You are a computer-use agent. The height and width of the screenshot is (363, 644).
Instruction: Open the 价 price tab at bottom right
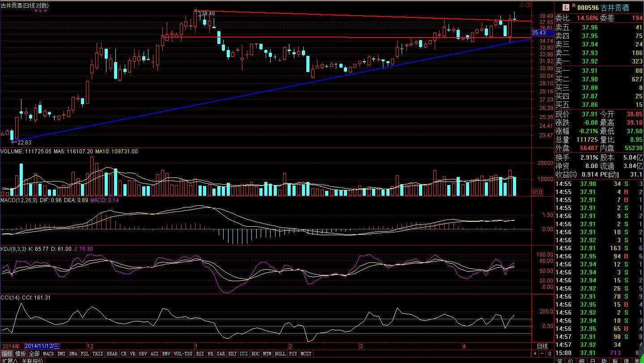pos(571,360)
